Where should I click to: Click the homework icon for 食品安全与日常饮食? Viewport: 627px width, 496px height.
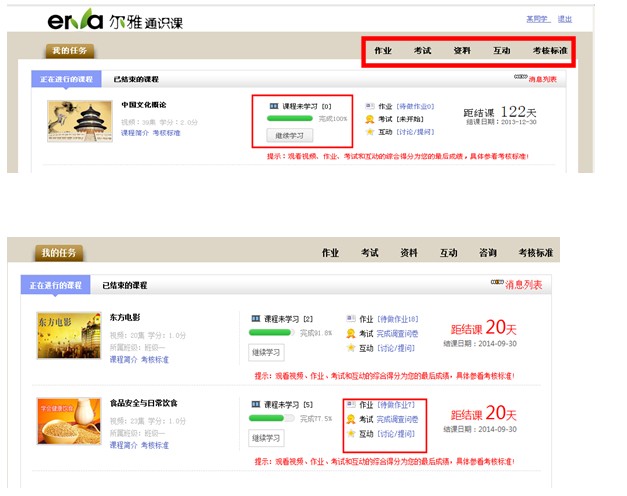click(x=351, y=404)
